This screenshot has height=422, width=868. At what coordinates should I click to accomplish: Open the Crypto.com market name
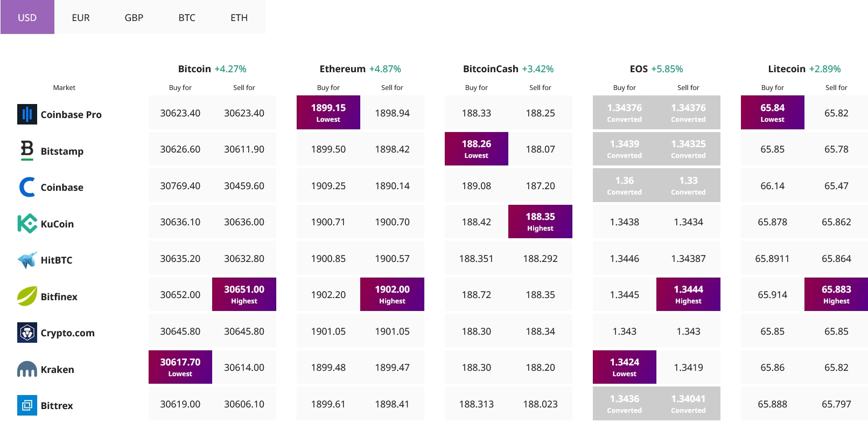pyautogui.click(x=68, y=333)
